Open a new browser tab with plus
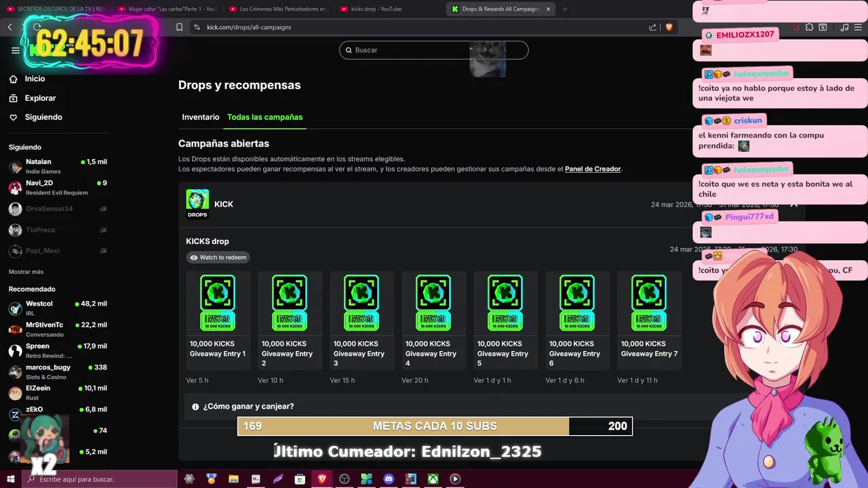Viewport: 868px width, 488px height. tap(565, 9)
